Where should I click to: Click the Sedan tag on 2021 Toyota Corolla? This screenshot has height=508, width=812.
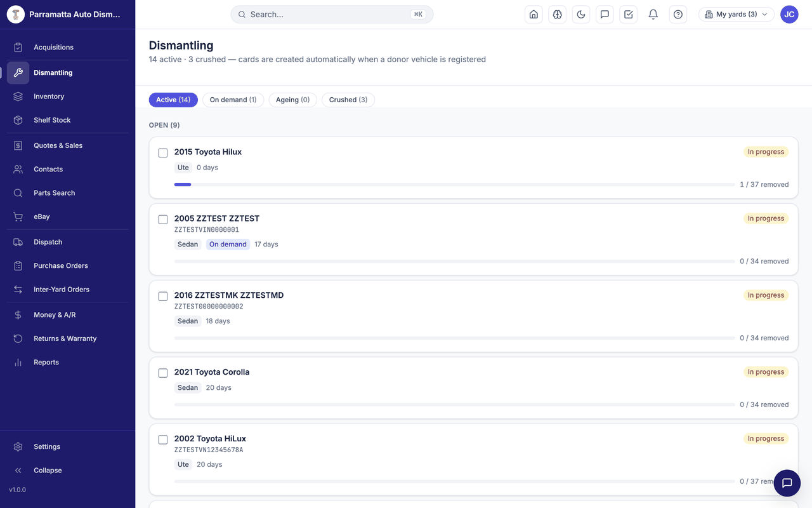188,388
